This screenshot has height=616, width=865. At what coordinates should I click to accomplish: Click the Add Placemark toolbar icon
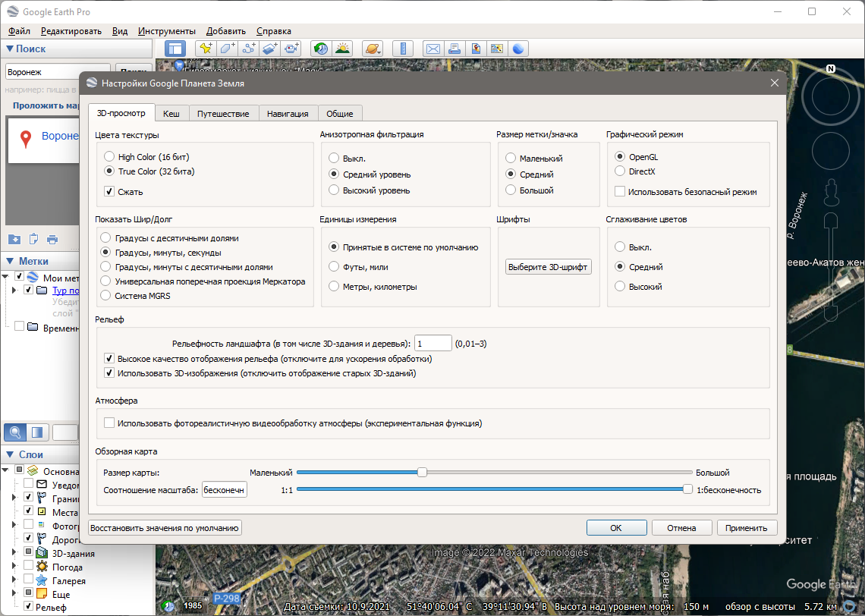pyautogui.click(x=204, y=49)
